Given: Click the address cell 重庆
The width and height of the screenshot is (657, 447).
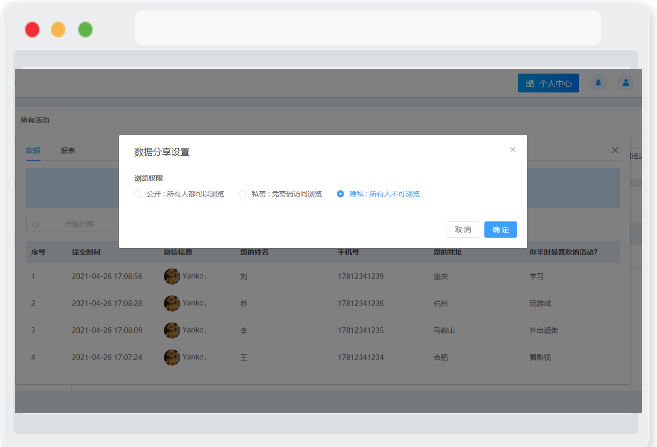Looking at the screenshot, I should [x=440, y=276].
